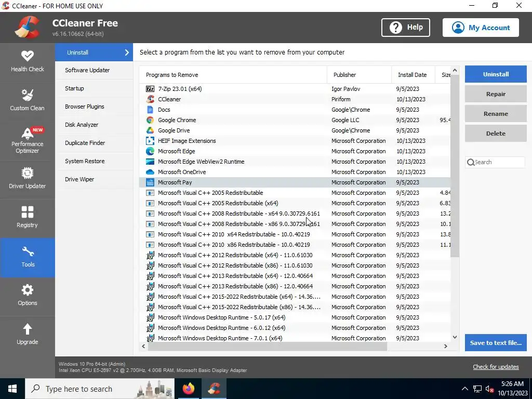The height and width of the screenshot is (399, 532).
Task: Click Save to text file button
Action: click(x=496, y=343)
